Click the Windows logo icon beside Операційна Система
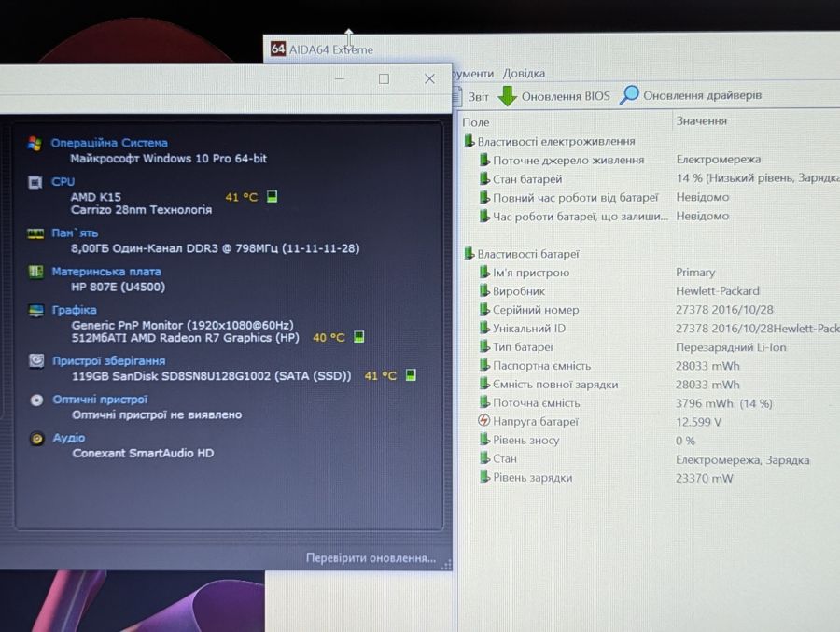Image resolution: width=840 pixels, height=632 pixels. [x=35, y=144]
